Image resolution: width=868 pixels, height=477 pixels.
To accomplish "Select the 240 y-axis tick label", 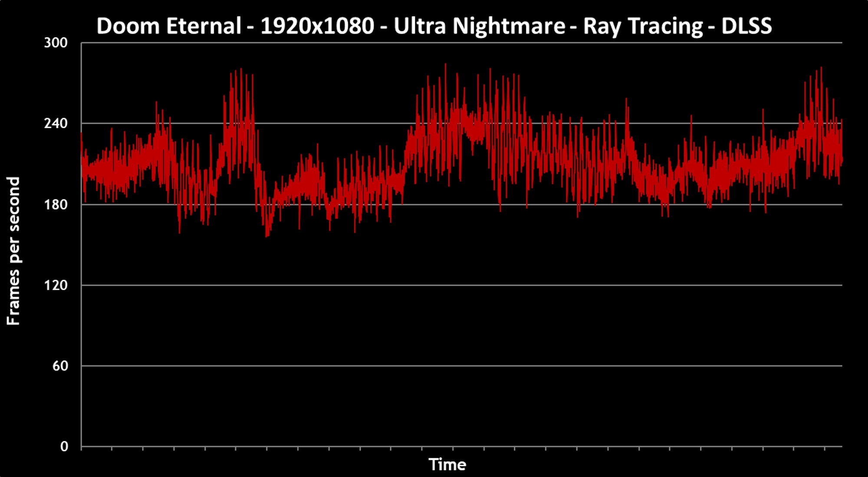I will click(x=56, y=123).
